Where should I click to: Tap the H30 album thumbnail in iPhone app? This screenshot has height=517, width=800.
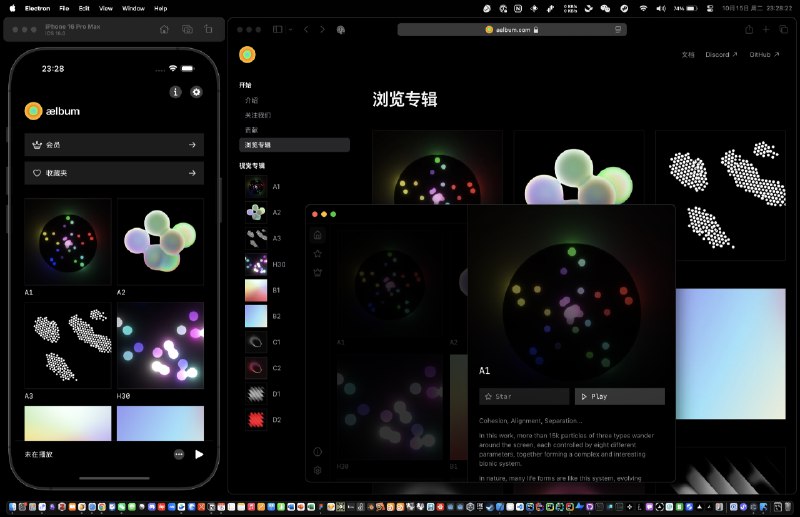pos(160,346)
